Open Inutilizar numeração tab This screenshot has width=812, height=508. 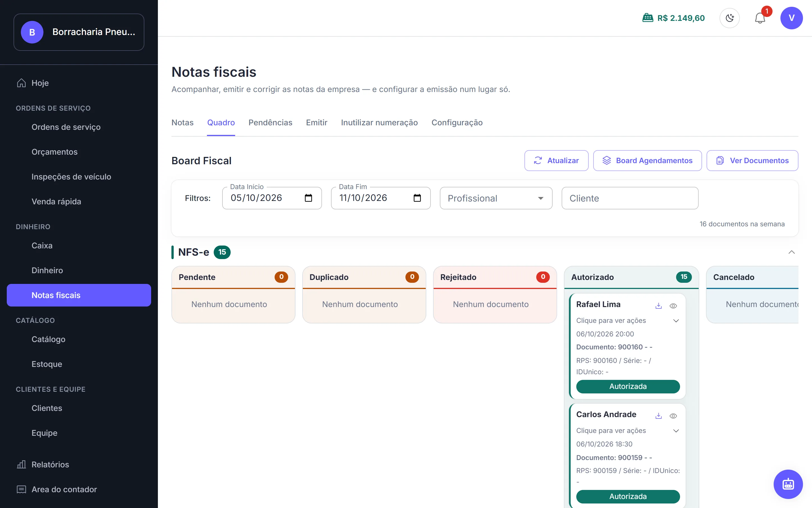(x=379, y=123)
